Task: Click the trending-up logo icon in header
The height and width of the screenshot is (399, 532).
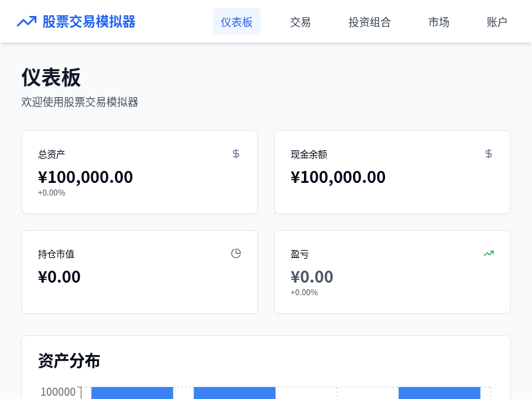Action: (x=27, y=22)
